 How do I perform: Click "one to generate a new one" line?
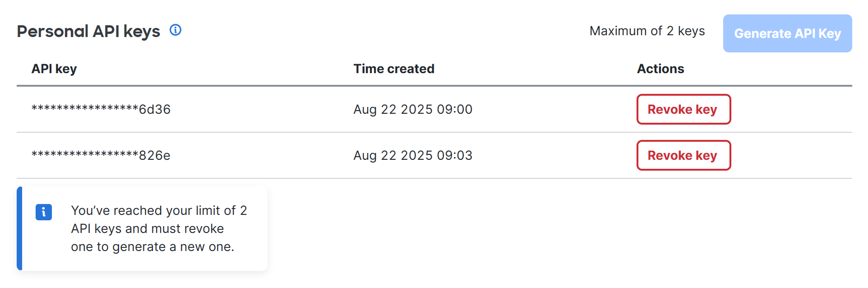pos(152,246)
